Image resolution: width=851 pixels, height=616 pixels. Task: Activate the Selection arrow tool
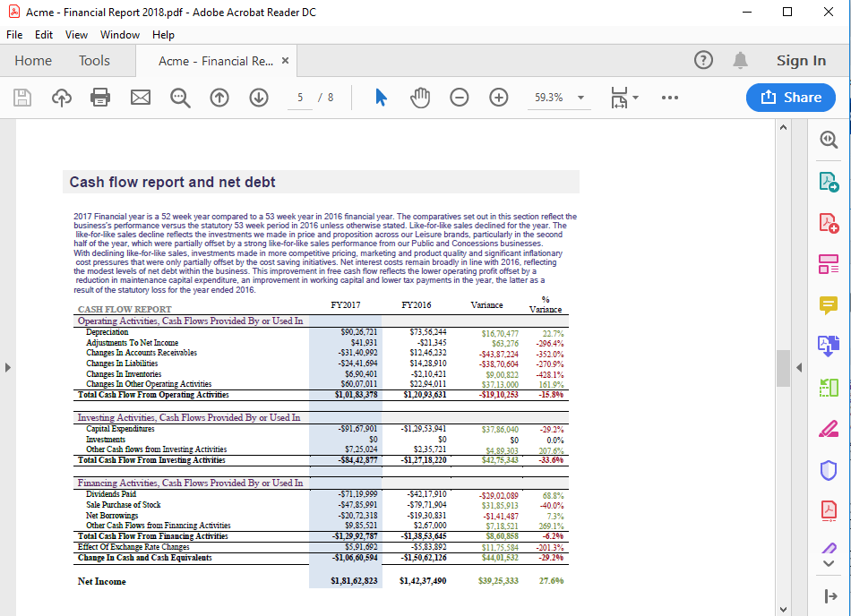tap(381, 98)
